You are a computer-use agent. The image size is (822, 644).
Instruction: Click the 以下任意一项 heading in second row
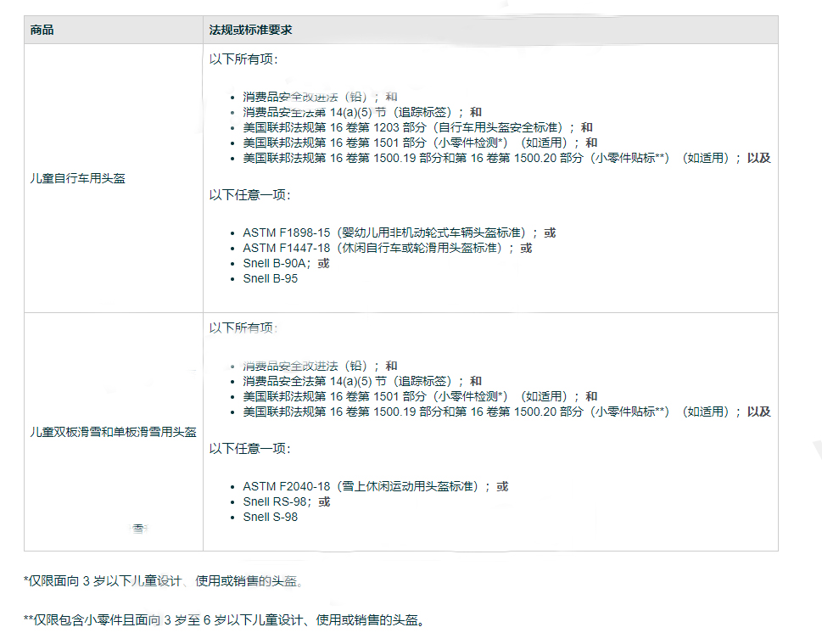click(x=240, y=451)
